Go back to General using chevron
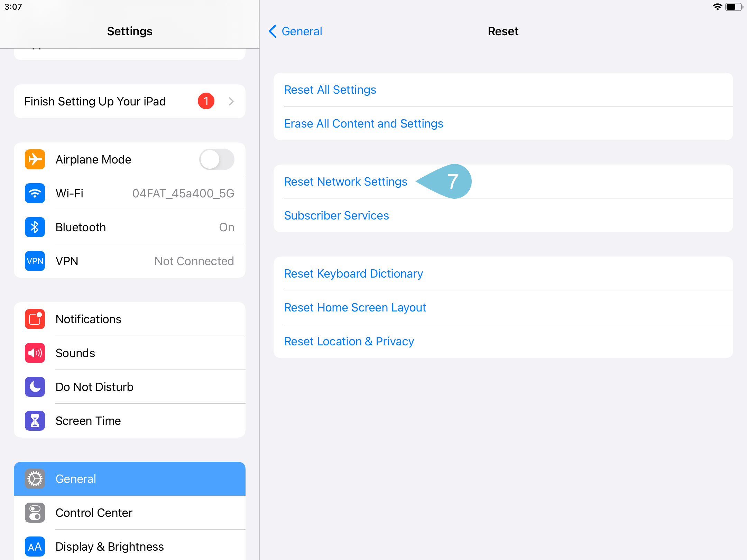The width and height of the screenshot is (747, 560). (x=273, y=31)
